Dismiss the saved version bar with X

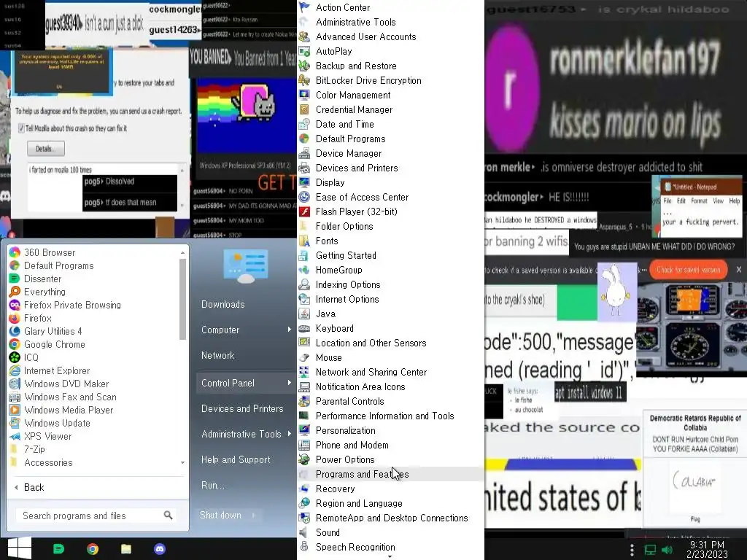[738, 270]
